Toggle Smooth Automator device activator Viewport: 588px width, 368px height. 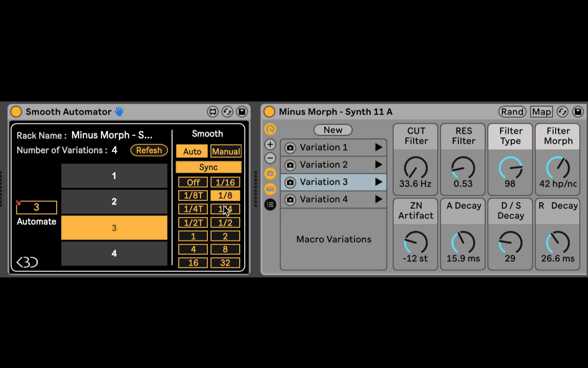point(16,112)
